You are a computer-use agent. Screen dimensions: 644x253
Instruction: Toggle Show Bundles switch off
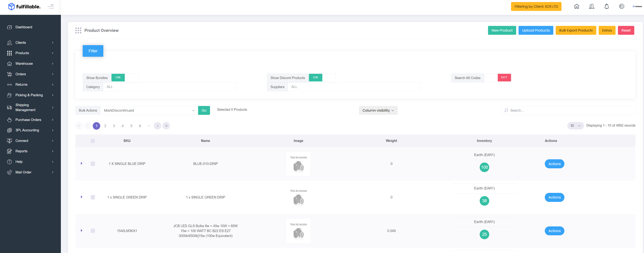[125, 77]
